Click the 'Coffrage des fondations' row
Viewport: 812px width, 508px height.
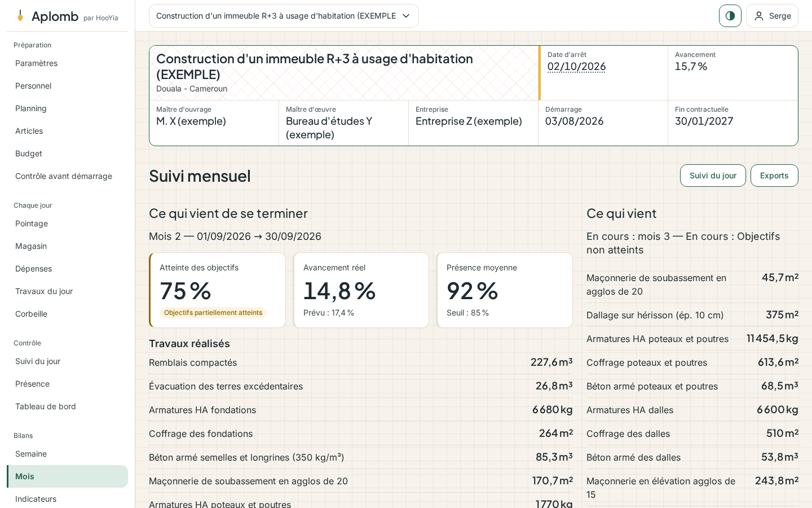pyautogui.click(x=361, y=433)
